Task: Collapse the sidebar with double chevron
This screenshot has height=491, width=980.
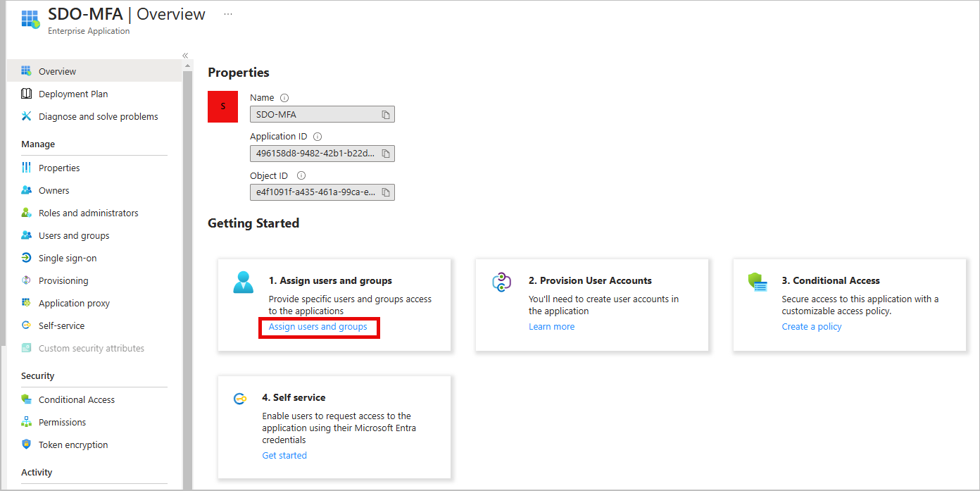Action: point(185,56)
